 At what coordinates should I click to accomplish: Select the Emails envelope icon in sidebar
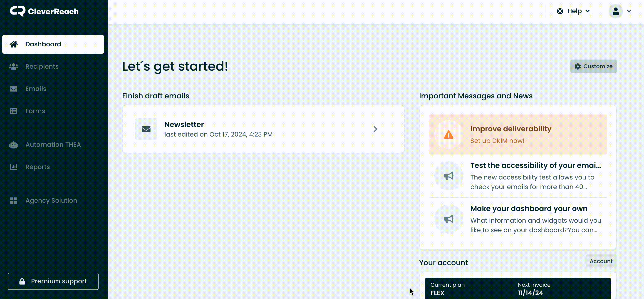coord(14,89)
